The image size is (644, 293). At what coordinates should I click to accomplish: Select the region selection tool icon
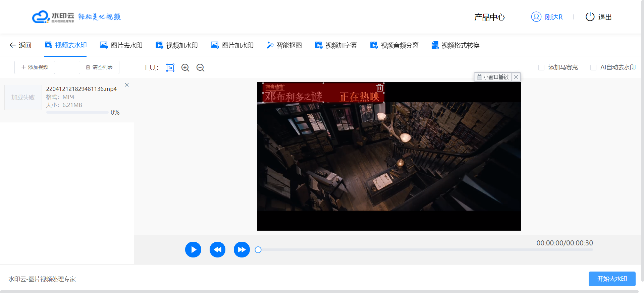170,68
